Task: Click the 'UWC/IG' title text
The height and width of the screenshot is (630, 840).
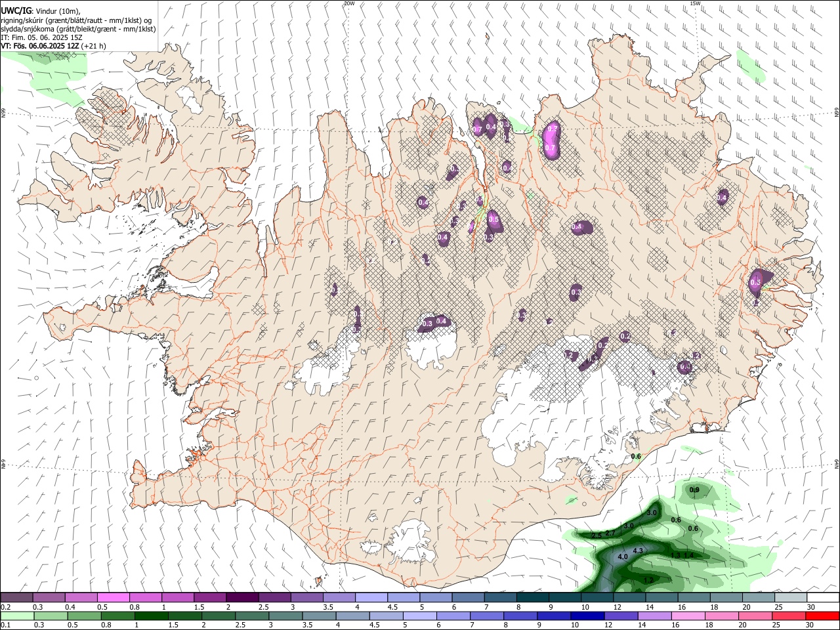Action: [x=16, y=10]
